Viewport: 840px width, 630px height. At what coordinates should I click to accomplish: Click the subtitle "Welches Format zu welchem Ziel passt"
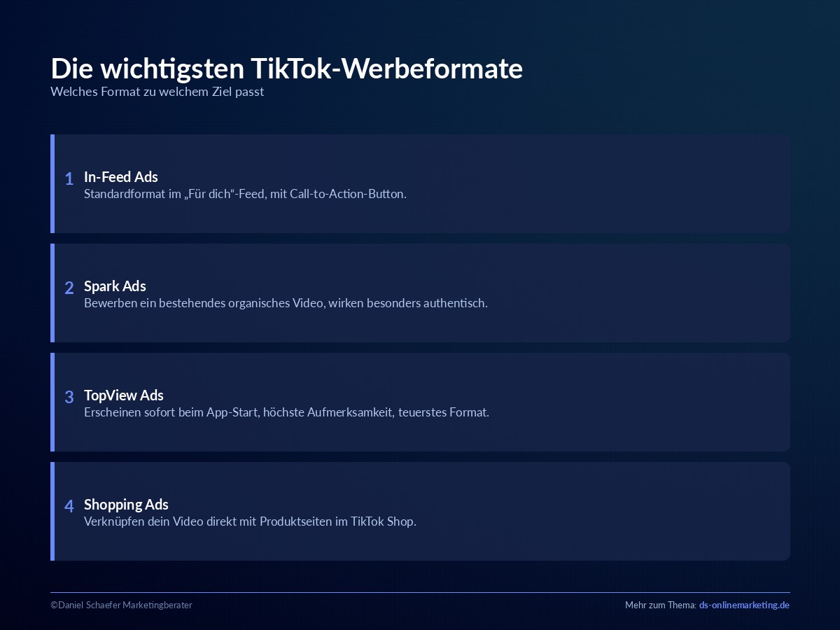(157, 91)
